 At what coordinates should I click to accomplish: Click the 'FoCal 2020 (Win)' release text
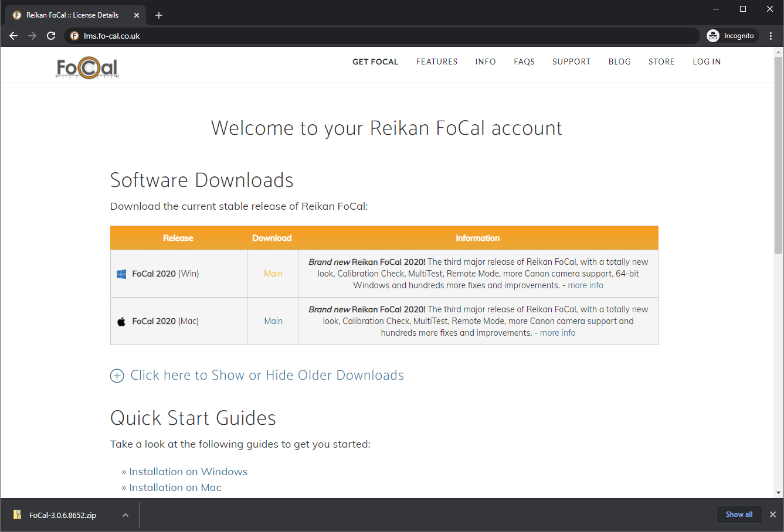(165, 274)
